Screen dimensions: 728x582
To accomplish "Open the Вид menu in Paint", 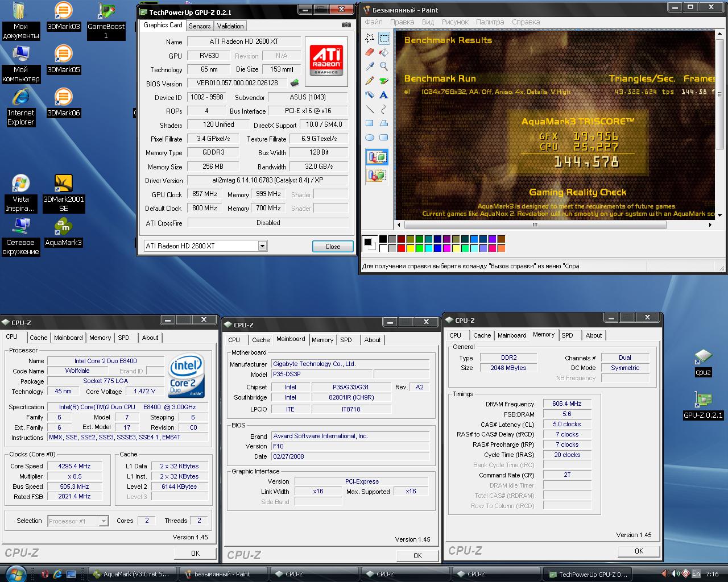I will tap(428, 22).
